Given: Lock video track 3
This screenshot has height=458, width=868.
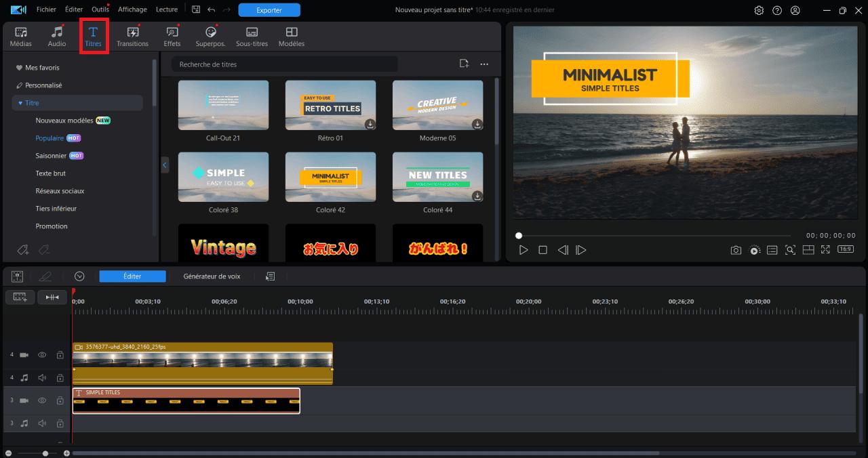Looking at the screenshot, I should click(60, 400).
